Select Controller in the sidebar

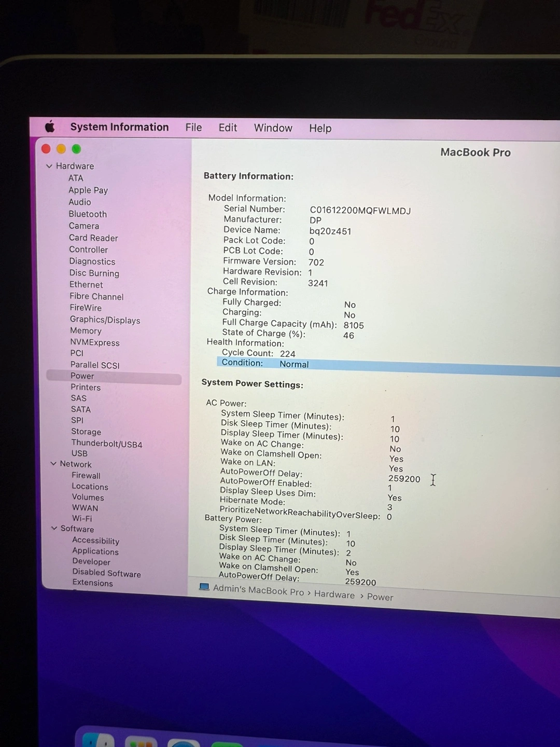(88, 250)
